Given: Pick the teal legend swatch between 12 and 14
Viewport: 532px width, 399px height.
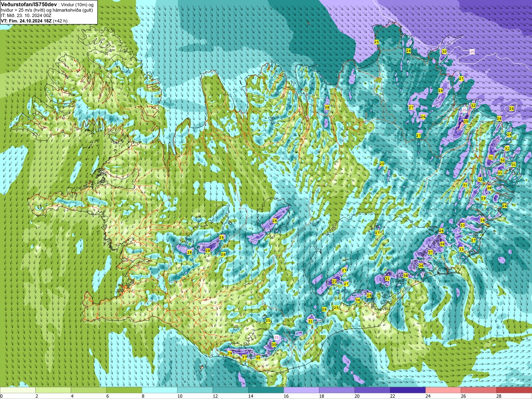Looking at the screenshot, I should [231, 390].
